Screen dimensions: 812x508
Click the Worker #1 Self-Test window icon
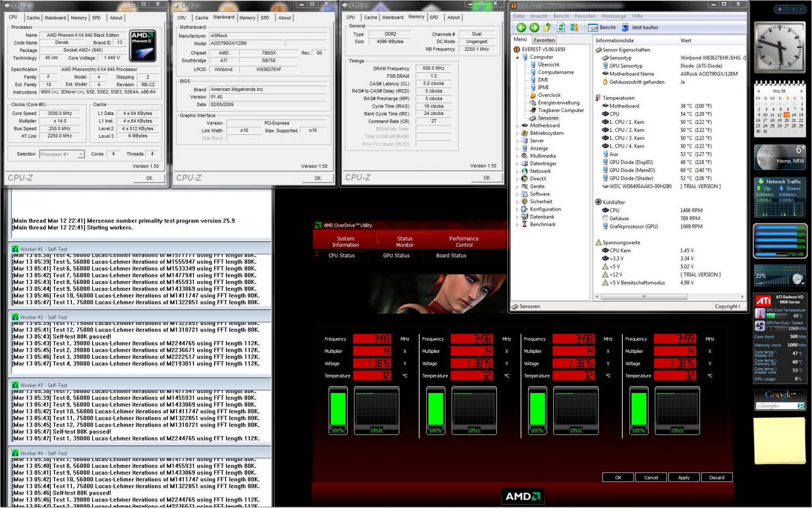15,249
